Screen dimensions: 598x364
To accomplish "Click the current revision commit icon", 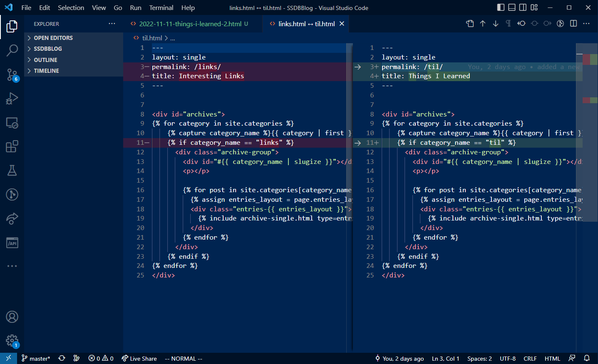I will click(534, 24).
